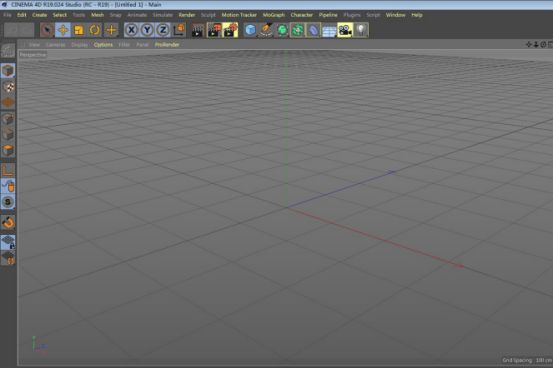Open the Edit Render Settings icon
Viewport: 553px width, 368px height.
click(230, 30)
